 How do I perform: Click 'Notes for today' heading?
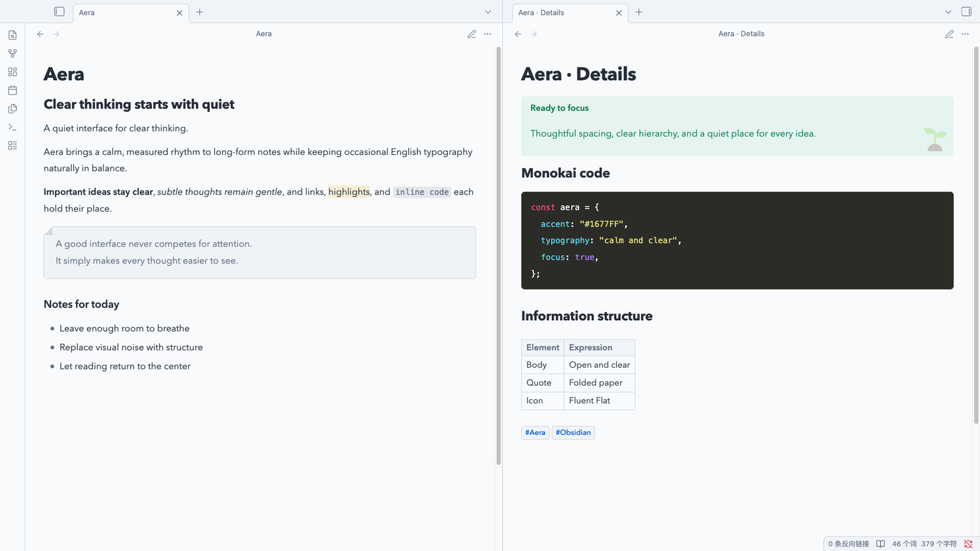tap(81, 304)
